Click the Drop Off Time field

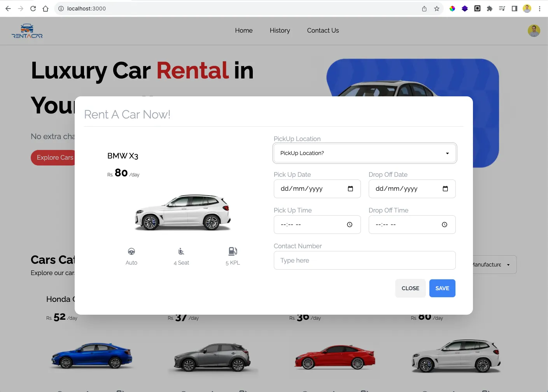click(x=412, y=225)
